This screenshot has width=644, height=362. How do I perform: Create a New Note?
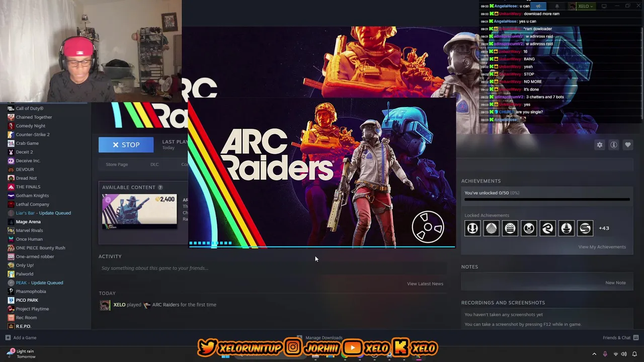click(615, 283)
